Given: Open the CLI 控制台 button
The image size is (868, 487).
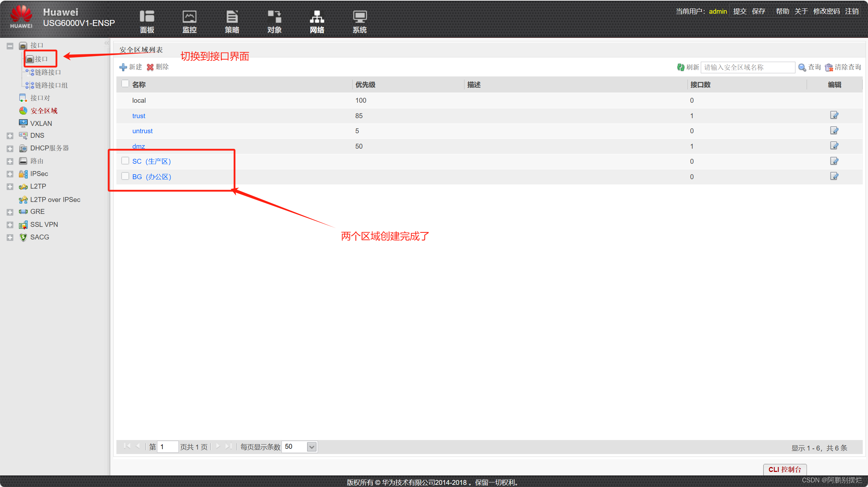Looking at the screenshot, I should (x=785, y=469).
